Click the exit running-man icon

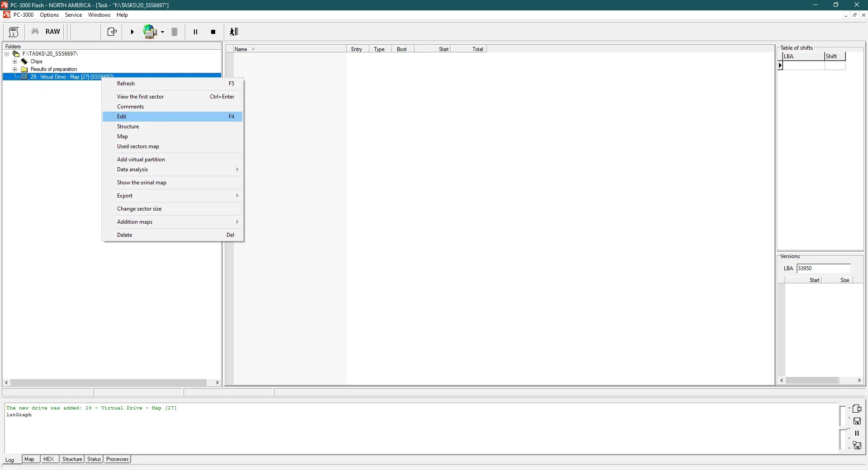pos(234,32)
